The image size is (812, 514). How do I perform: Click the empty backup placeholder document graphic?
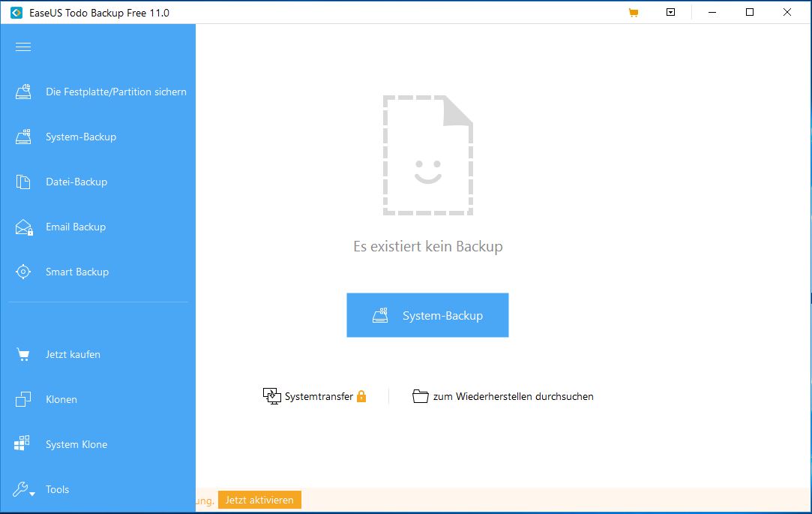pyautogui.click(x=428, y=155)
